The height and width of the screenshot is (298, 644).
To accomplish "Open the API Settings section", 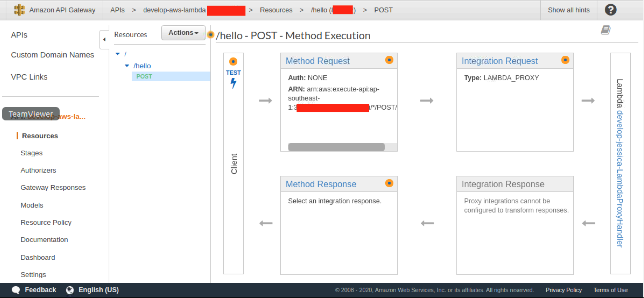I will coord(33,274).
